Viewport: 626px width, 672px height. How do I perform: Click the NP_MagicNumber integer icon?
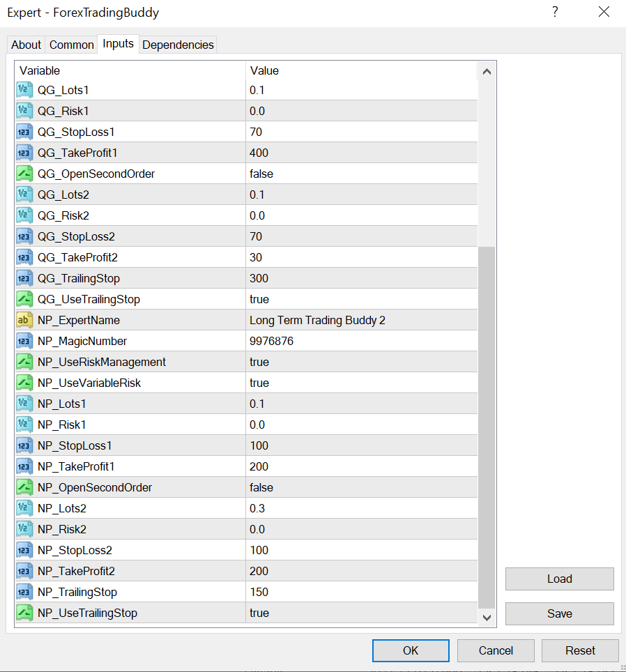click(x=25, y=341)
